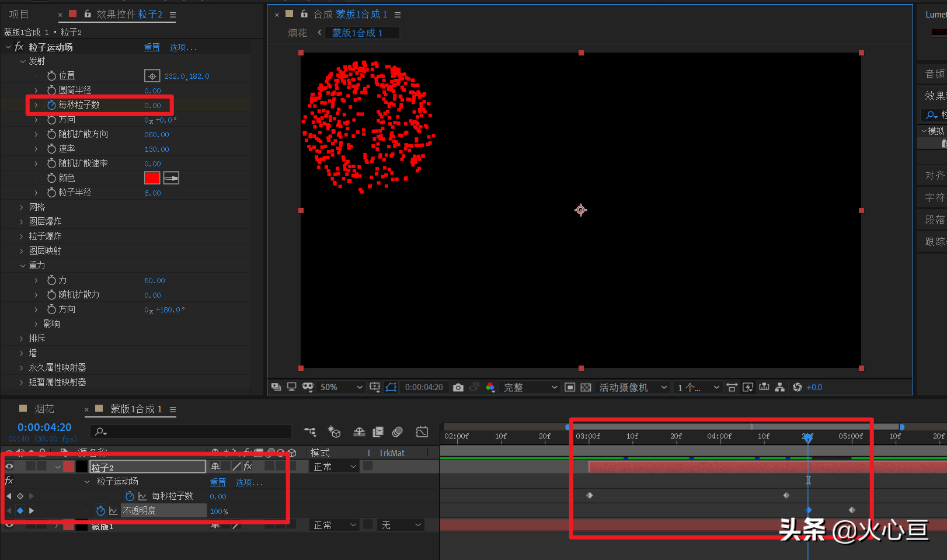The width and height of the screenshot is (947, 560).
Task: Toggle the transparency grid in viewer
Action: [x=586, y=387]
